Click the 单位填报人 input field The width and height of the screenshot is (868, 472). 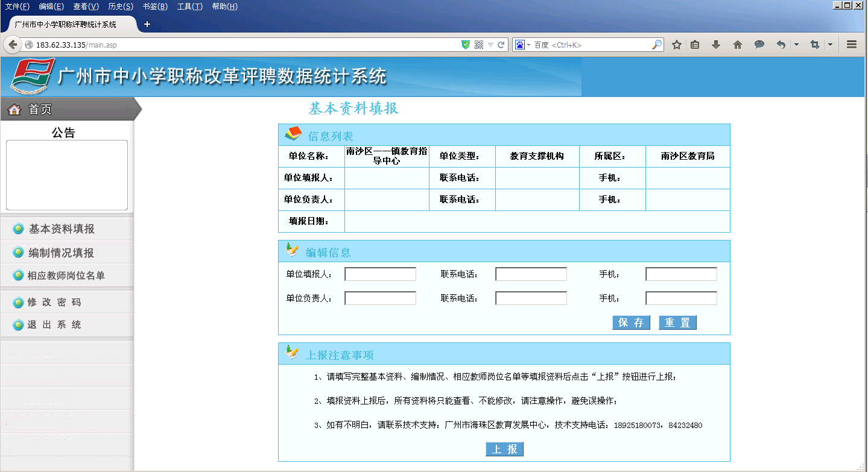(381, 274)
